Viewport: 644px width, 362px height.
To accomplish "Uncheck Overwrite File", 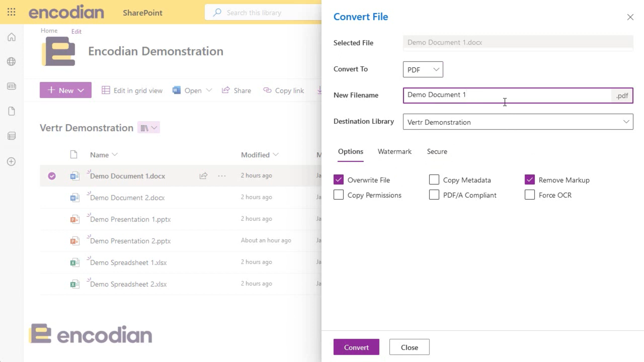I will click(338, 180).
